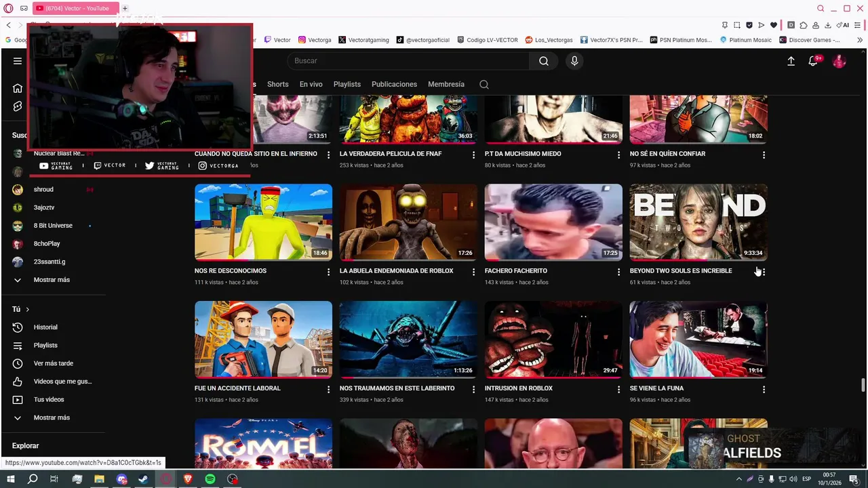Open the SE VIENE LA FUNA title
Image resolution: width=868 pixels, height=488 pixels.
[x=656, y=388]
